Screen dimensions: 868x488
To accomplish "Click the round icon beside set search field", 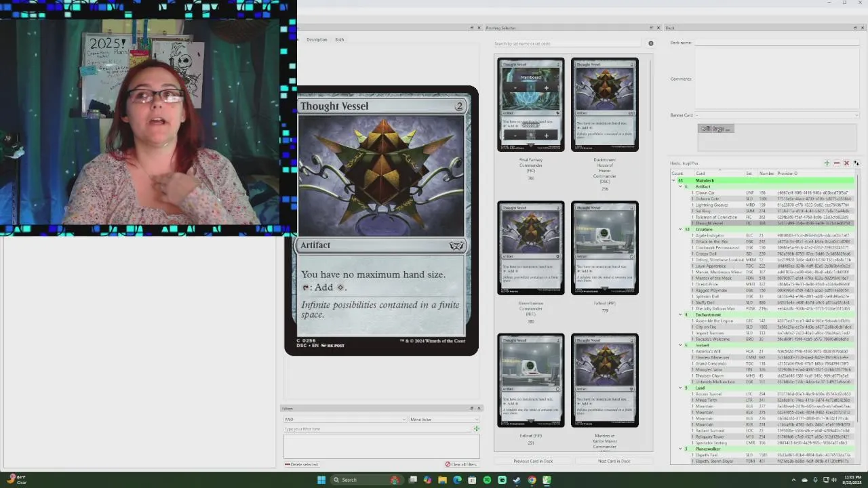I will (x=651, y=43).
